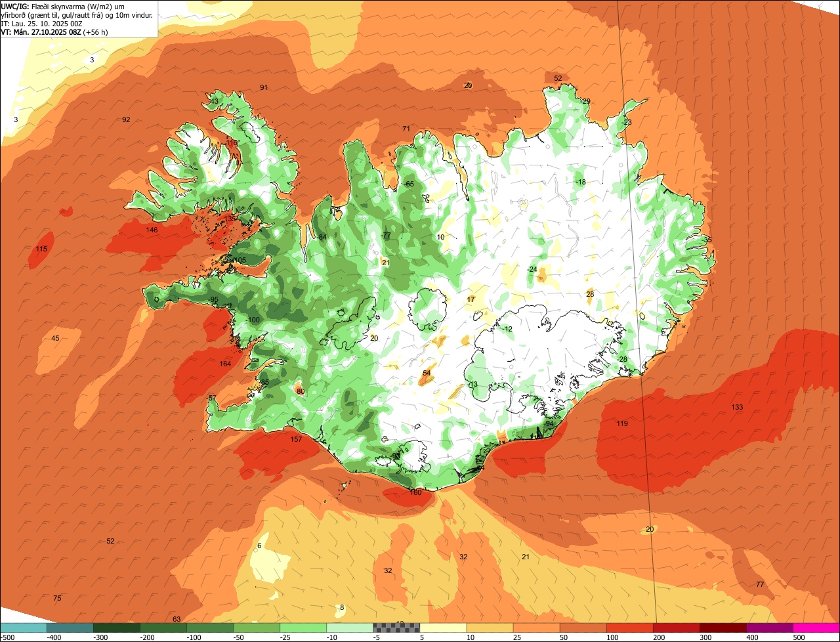Click the red 200 to 300 legend swatch

pos(677,628)
